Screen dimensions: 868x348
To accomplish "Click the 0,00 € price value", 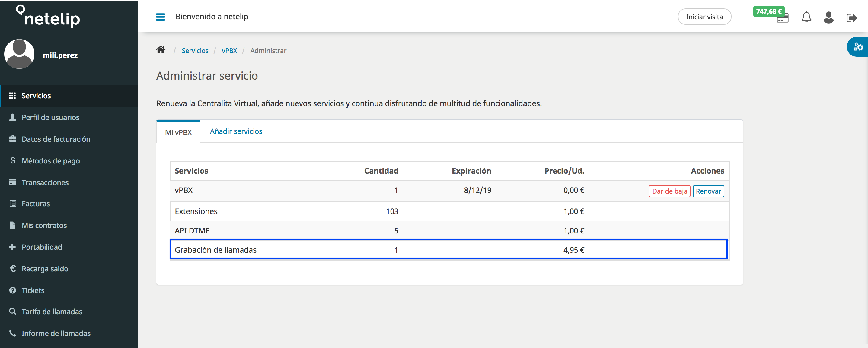I will pos(574,190).
